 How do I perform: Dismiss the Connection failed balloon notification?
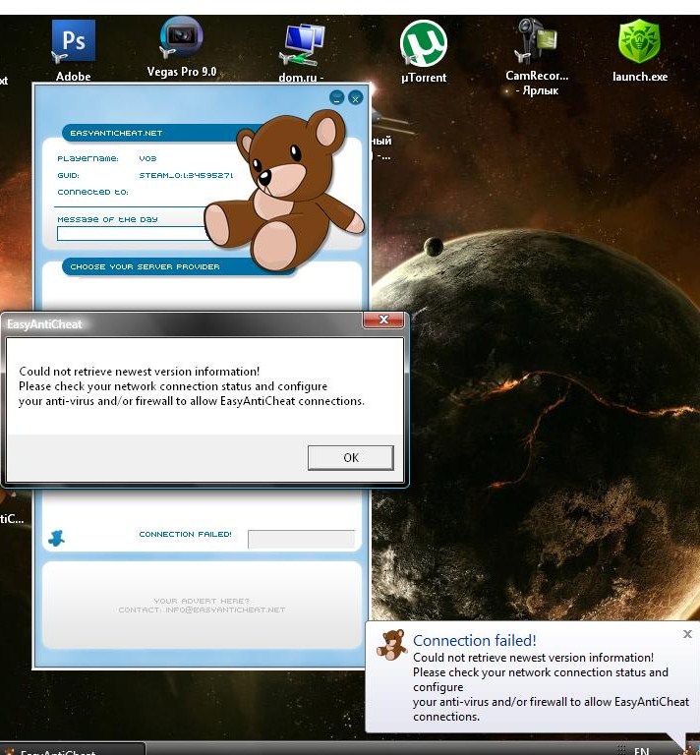pos(687,634)
